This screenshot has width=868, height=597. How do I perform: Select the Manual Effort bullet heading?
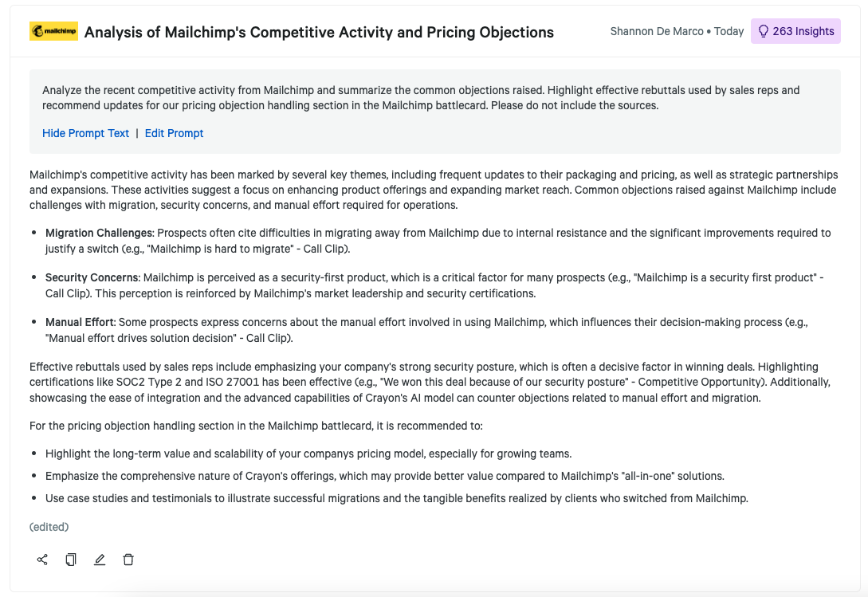[x=81, y=322]
